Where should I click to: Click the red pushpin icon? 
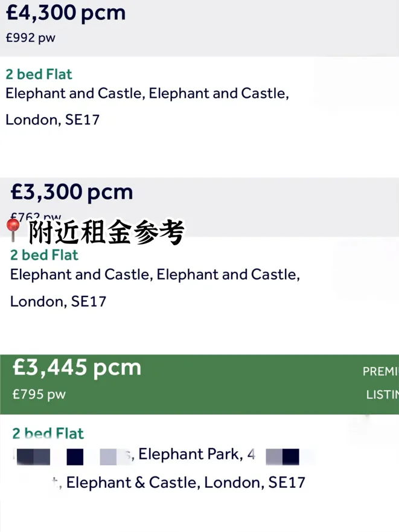[12, 230]
